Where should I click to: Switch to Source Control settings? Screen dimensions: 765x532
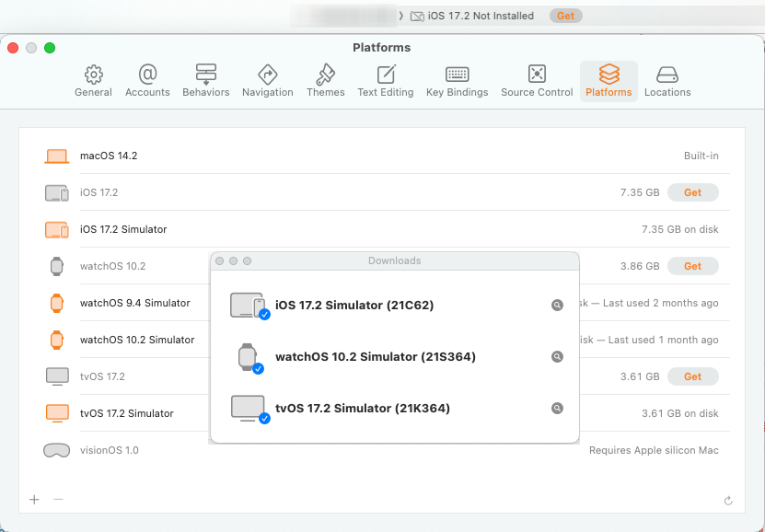click(537, 81)
